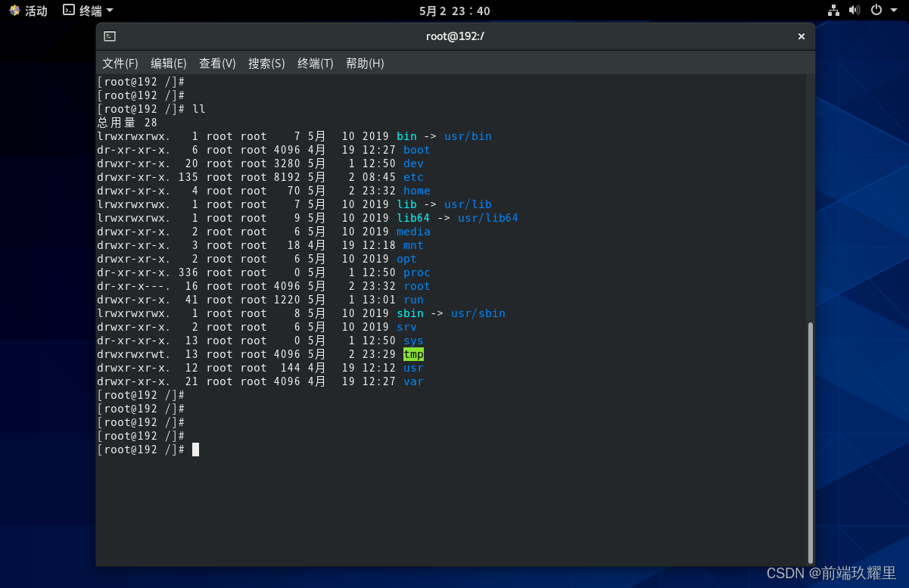The height and width of the screenshot is (588, 909).
Task: Click the volume speaker icon in top bar
Action: [x=855, y=10]
